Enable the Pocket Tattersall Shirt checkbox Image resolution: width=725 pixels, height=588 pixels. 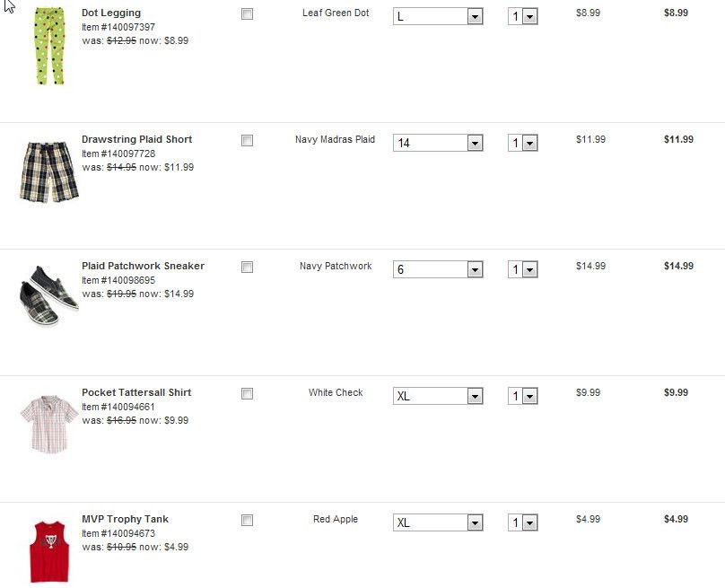(248, 394)
